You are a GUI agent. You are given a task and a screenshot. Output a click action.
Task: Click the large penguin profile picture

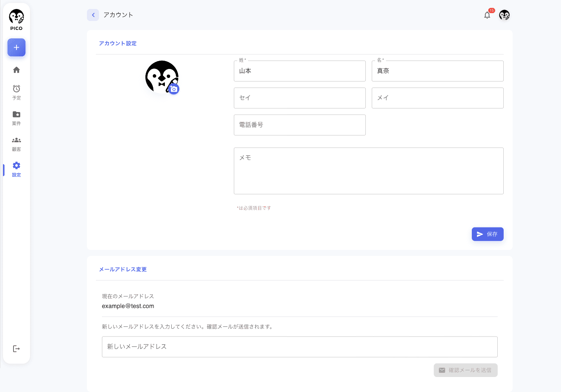click(x=162, y=77)
